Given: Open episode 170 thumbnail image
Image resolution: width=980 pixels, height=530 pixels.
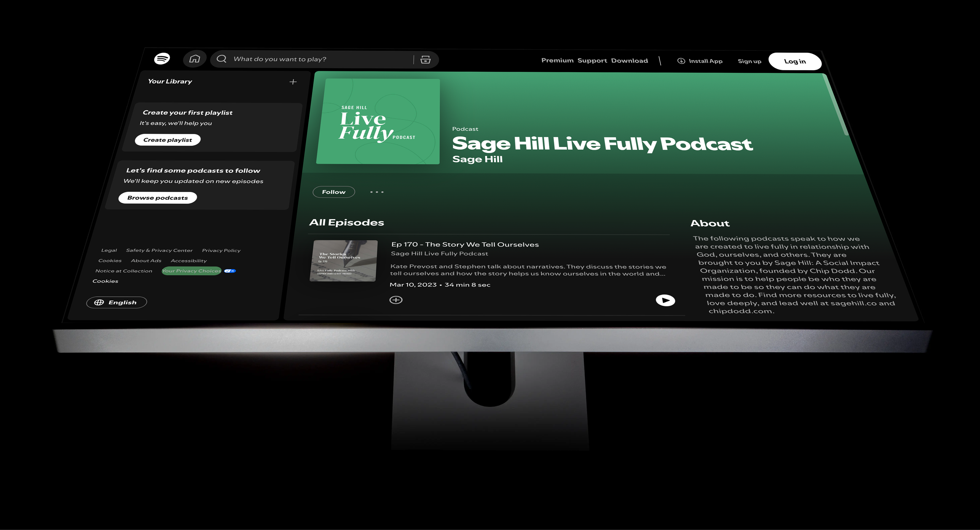Looking at the screenshot, I should (x=344, y=261).
